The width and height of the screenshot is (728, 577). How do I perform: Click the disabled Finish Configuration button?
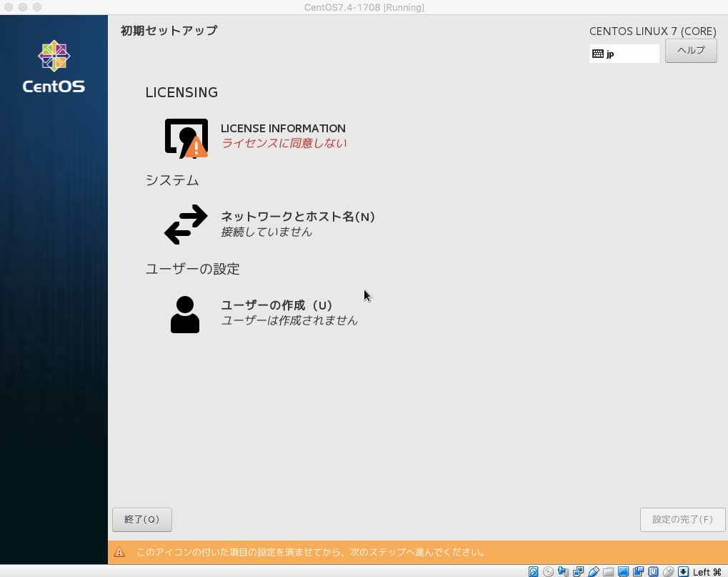pyautogui.click(x=682, y=519)
